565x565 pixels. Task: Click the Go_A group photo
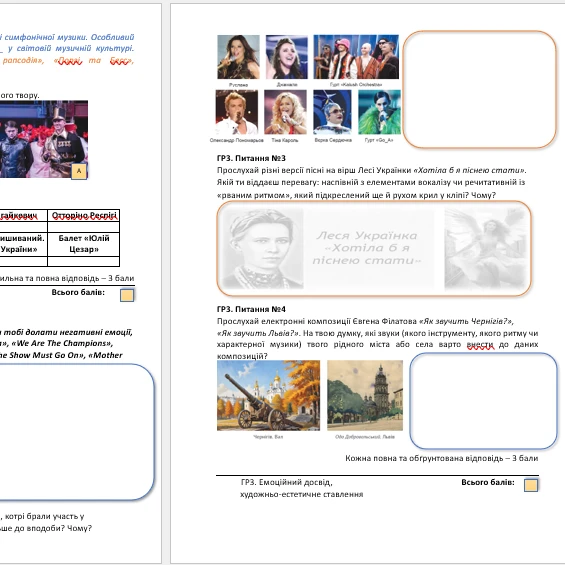point(379,112)
